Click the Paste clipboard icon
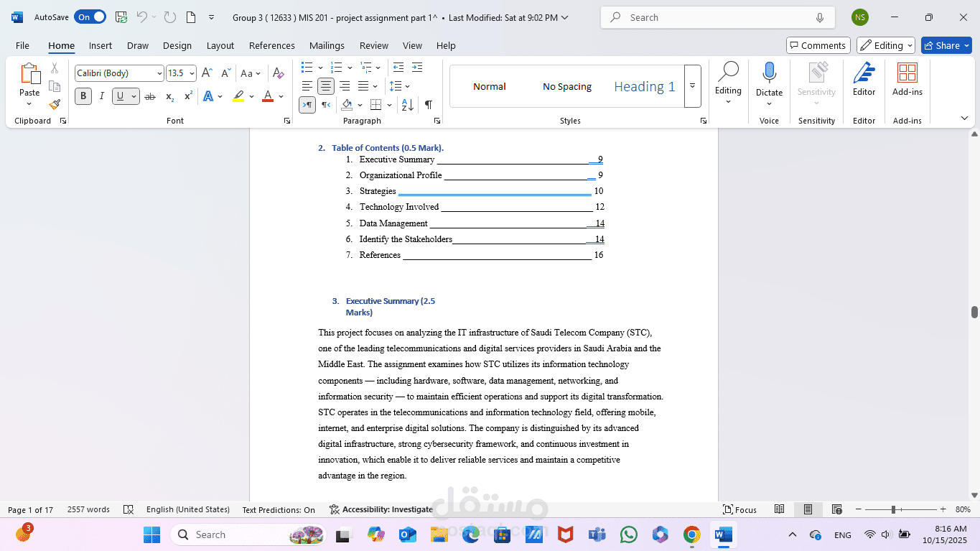This screenshot has width=980, height=551. click(x=29, y=74)
